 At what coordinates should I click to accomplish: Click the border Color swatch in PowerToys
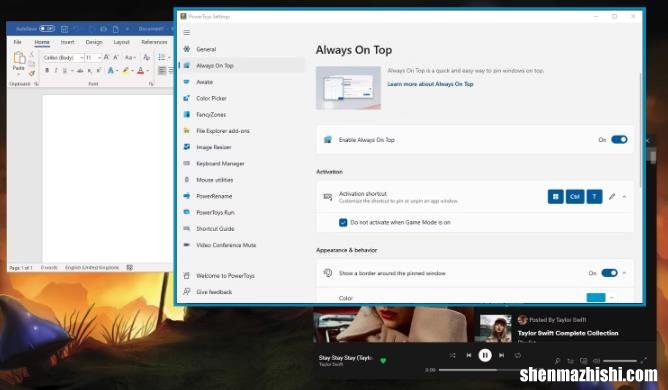[x=596, y=298]
